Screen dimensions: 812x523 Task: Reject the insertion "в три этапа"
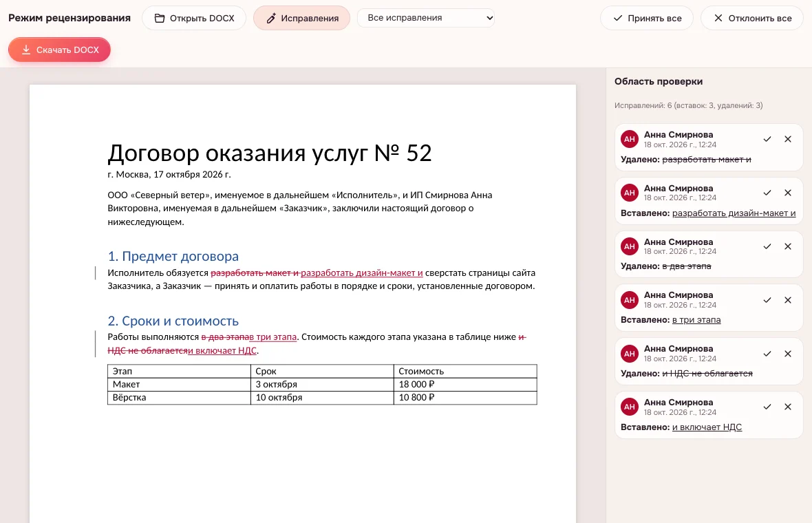tap(788, 300)
